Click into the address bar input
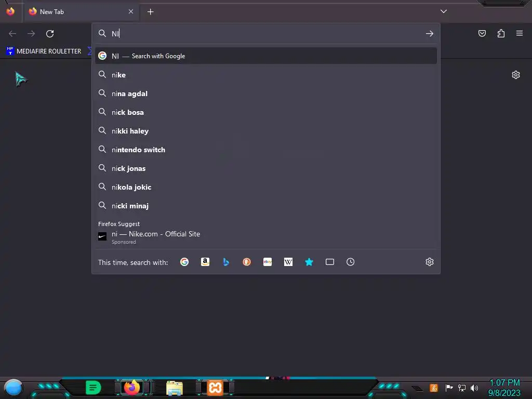 267,34
